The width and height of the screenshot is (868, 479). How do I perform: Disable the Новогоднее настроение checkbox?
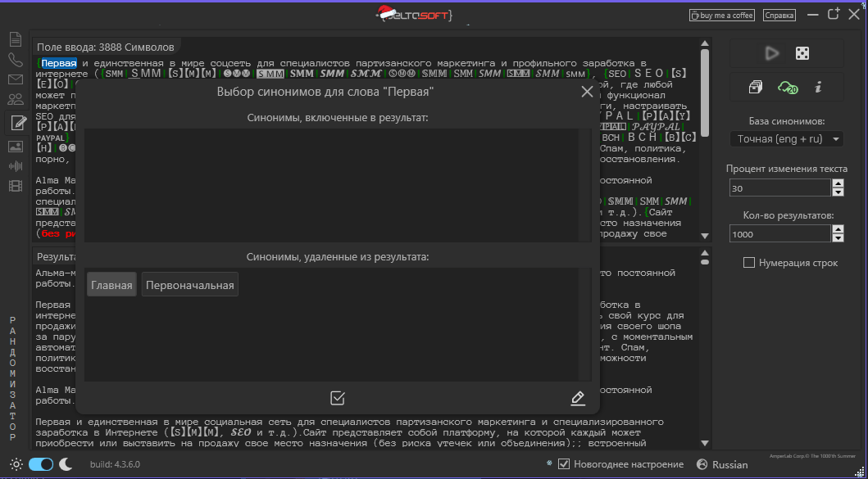click(x=564, y=463)
